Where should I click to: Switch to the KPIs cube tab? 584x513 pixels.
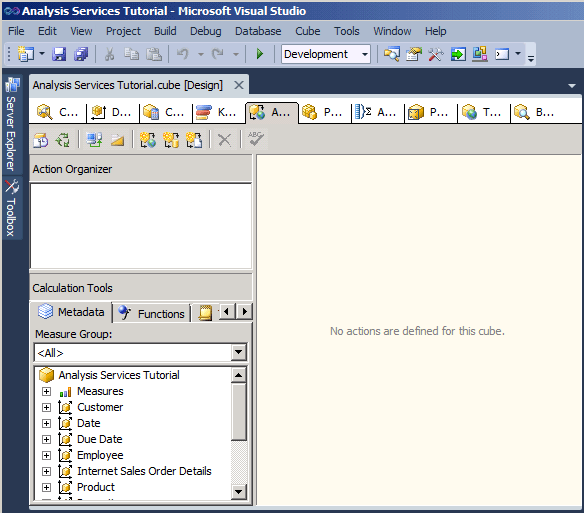click(219, 112)
